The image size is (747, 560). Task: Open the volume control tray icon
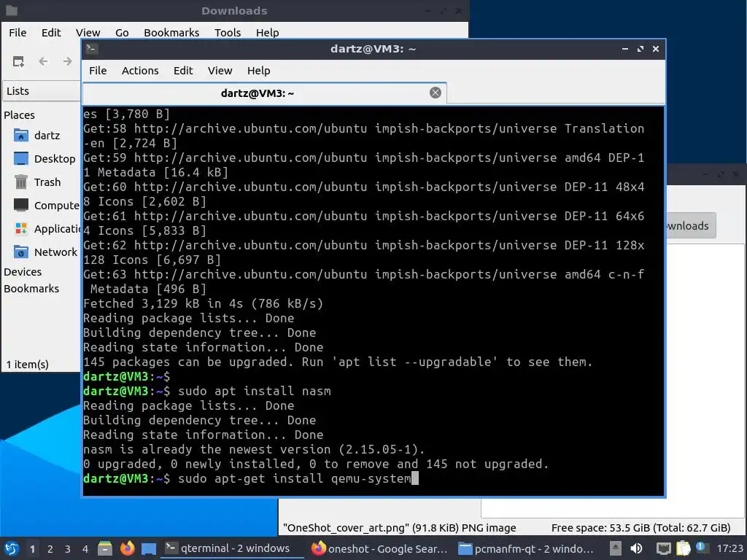tap(636, 548)
